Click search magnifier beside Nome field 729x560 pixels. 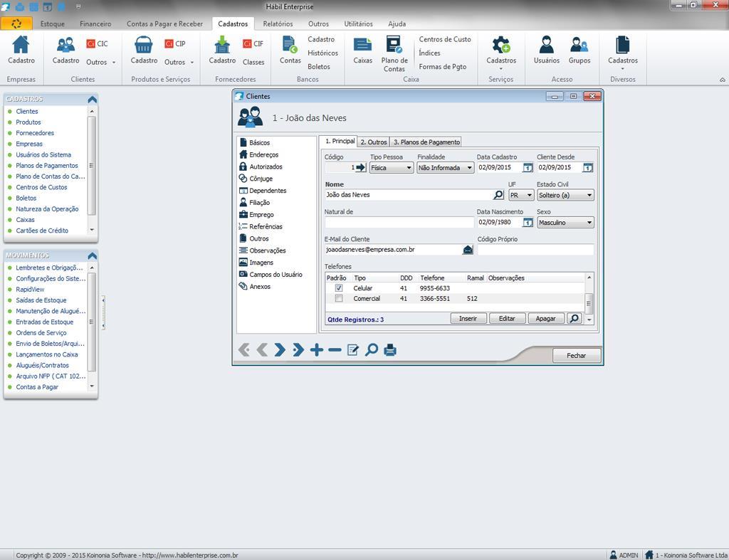pos(498,195)
